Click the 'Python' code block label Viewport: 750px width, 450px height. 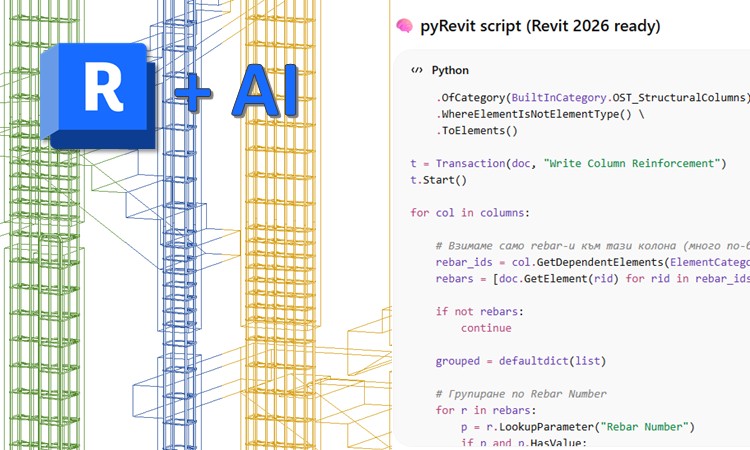click(450, 70)
